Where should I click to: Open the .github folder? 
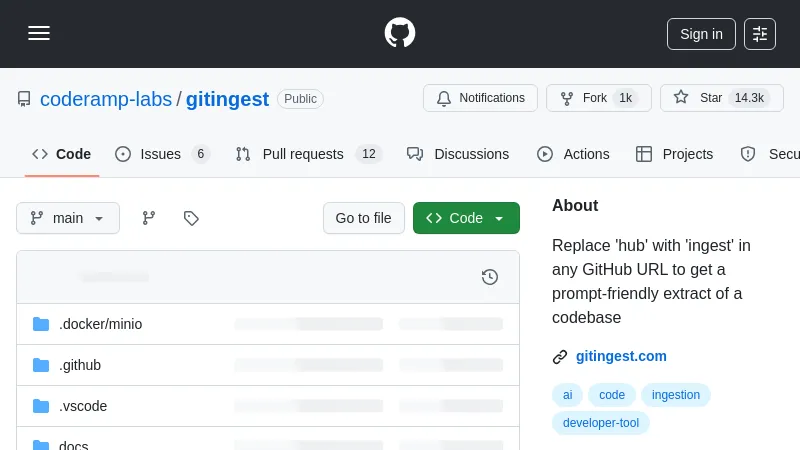tap(80, 365)
